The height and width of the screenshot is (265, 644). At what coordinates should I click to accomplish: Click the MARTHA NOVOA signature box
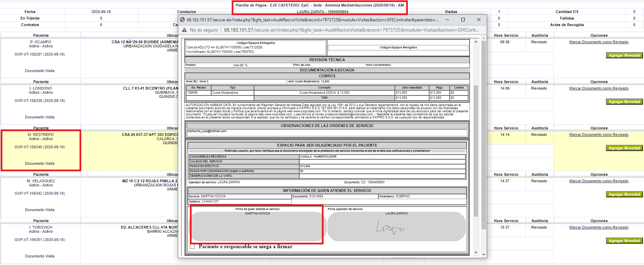(257, 227)
